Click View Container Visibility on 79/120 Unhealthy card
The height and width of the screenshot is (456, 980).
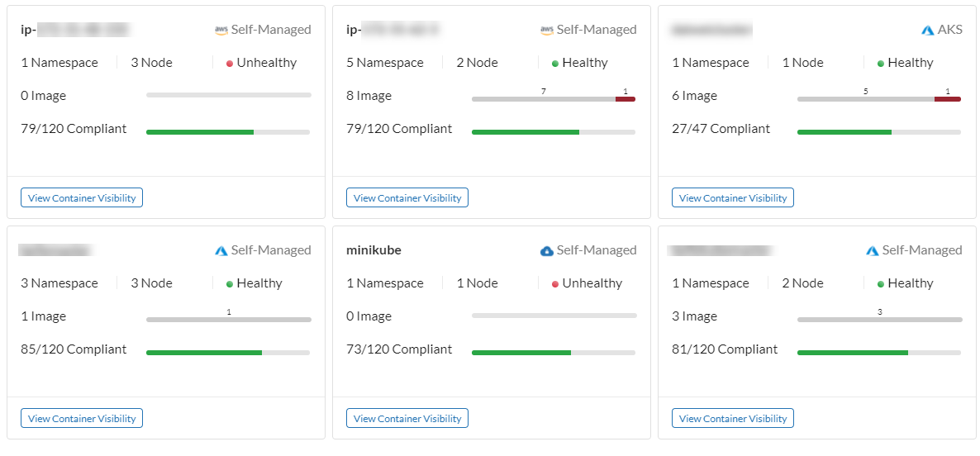coord(82,197)
